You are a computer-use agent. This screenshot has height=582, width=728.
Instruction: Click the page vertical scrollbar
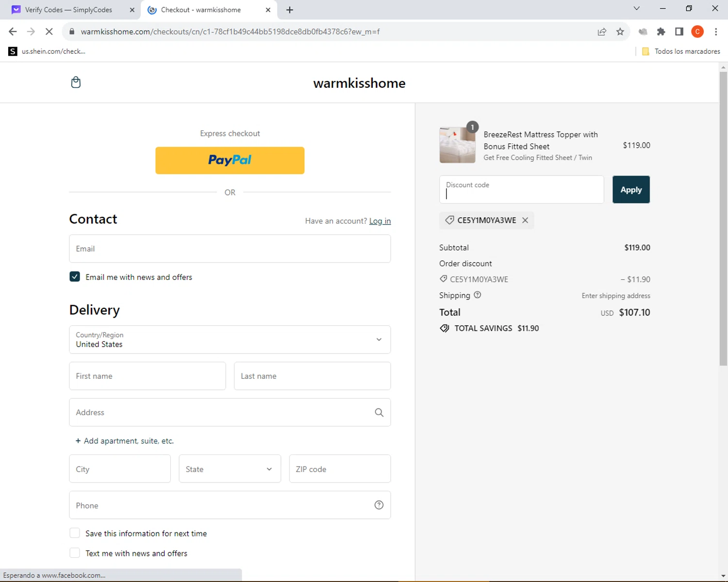click(x=723, y=218)
